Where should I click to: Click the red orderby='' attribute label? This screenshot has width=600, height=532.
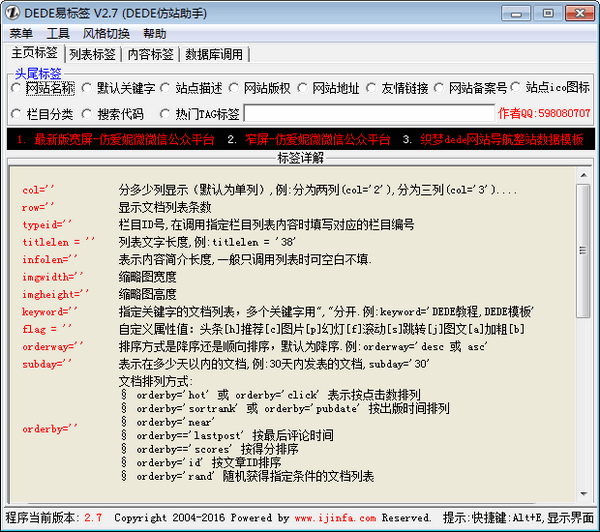50,429
